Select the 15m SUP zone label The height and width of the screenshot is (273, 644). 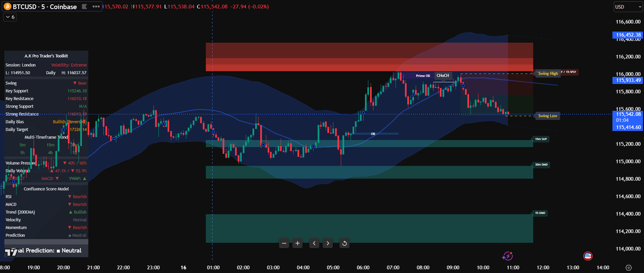pyautogui.click(x=541, y=139)
